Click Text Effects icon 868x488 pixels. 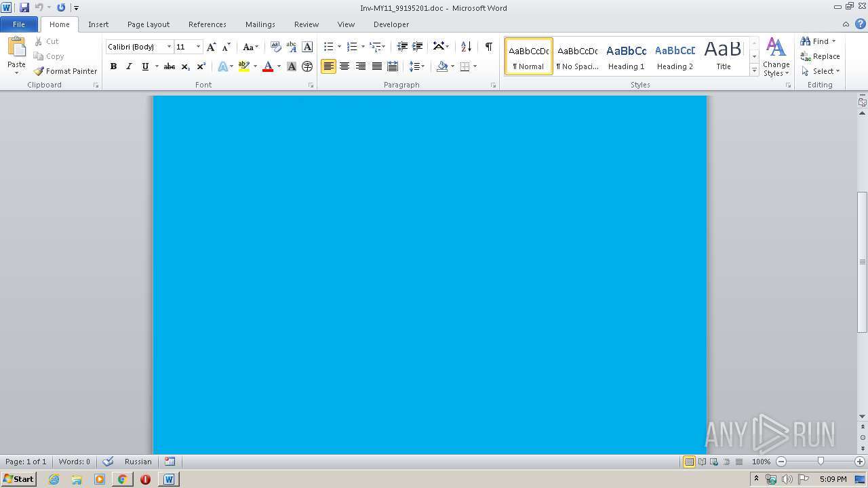tap(222, 66)
